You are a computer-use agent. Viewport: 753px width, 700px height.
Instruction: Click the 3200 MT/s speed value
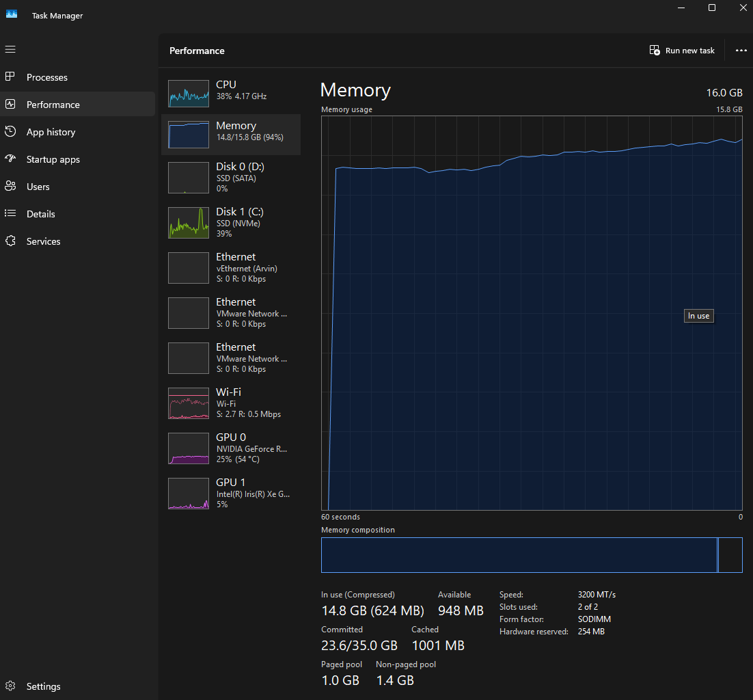597,595
